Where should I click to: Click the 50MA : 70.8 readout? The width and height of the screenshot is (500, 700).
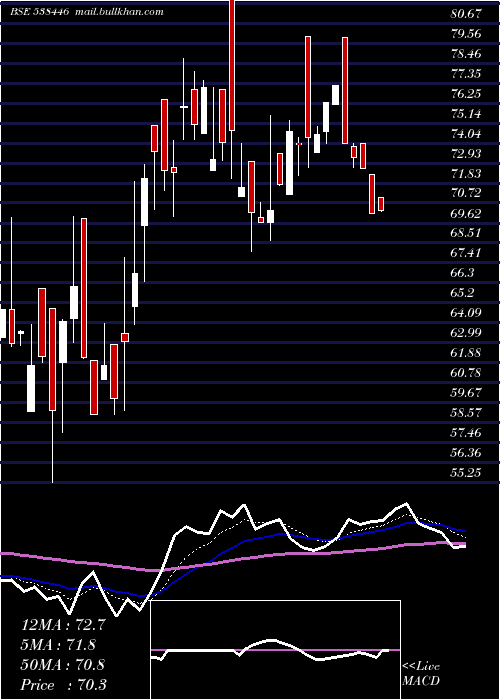click(x=63, y=664)
